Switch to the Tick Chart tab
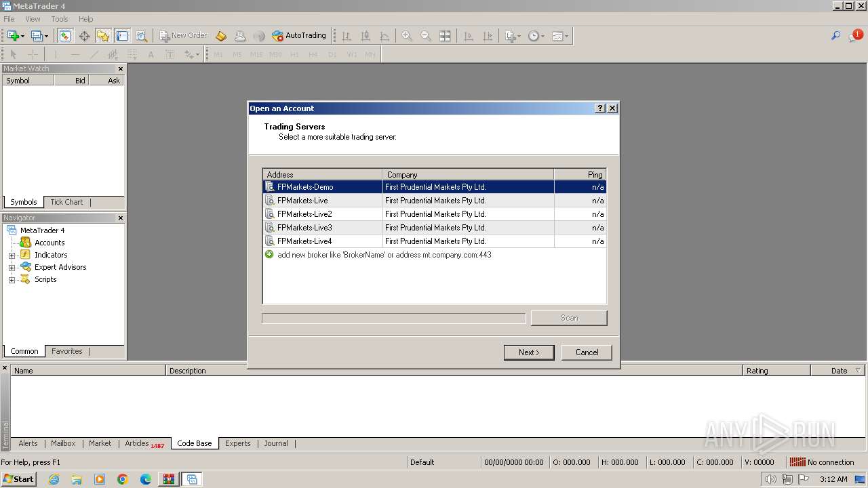The image size is (868, 488). tap(66, 202)
